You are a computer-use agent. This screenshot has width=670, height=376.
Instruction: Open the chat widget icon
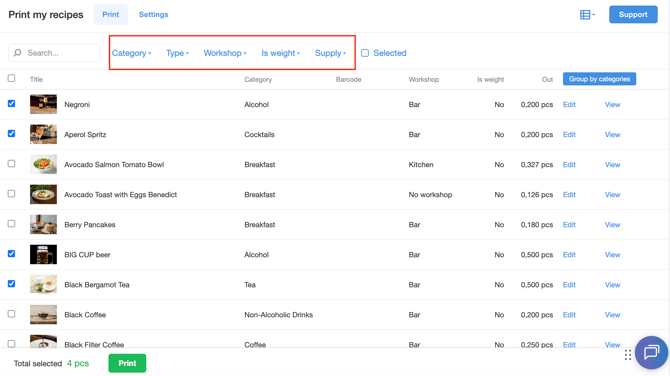(652, 352)
